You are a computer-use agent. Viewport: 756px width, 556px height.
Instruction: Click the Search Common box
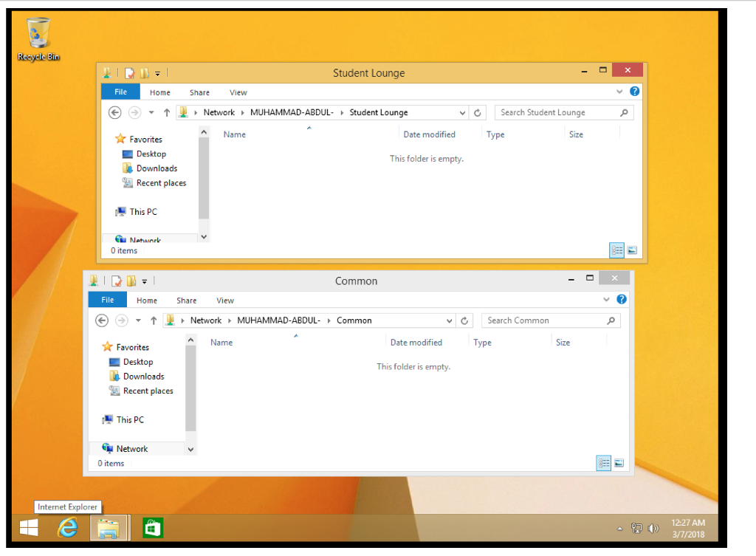pyautogui.click(x=551, y=320)
